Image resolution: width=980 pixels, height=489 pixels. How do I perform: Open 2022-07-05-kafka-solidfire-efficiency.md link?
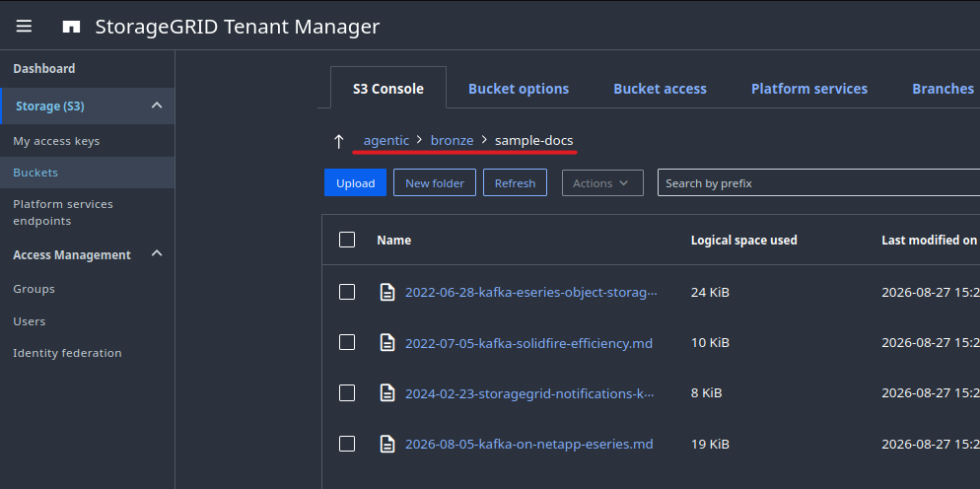(x=528, y=343)
